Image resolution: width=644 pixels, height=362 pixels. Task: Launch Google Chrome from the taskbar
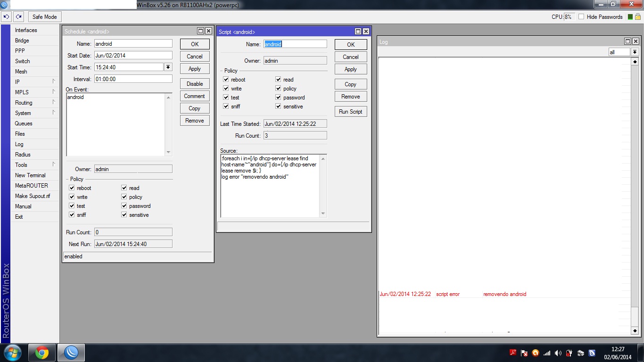pyautogui.click(x=42, y=353)
